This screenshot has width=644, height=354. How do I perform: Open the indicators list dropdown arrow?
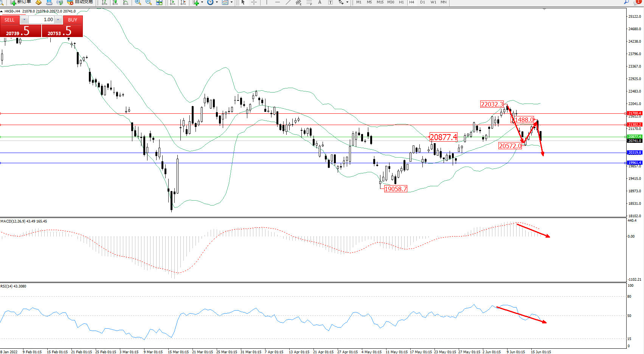click(202, 2)
